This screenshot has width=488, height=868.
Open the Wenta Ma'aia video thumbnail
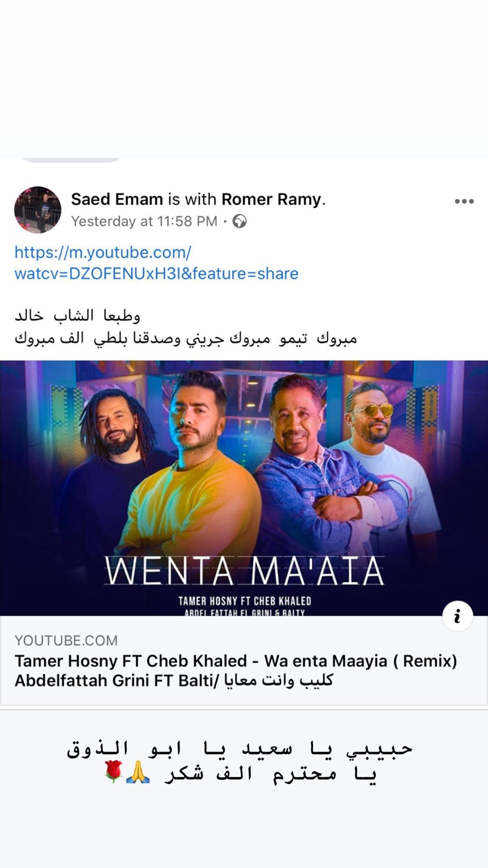244,488
